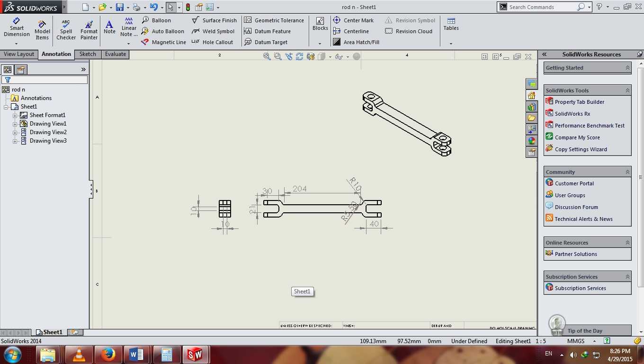Viewport: 644px width, 364px height.
Task: Insert a Balloon annotation
Action: point(156,20)
